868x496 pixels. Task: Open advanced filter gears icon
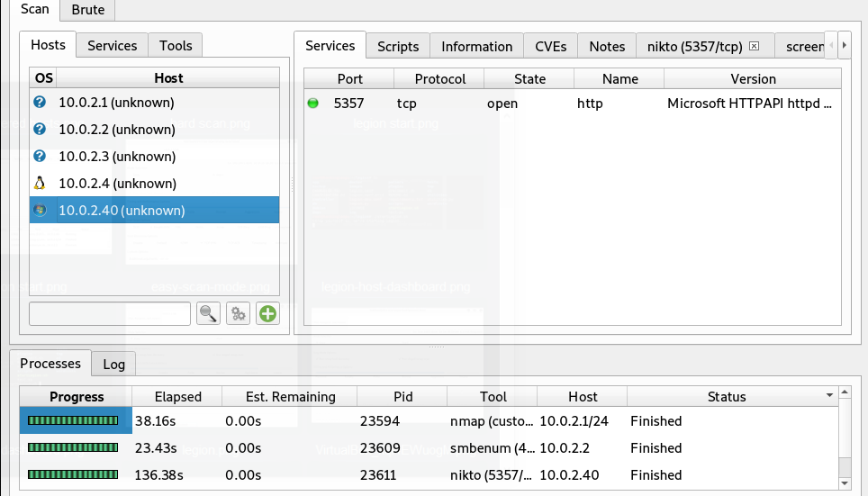click(x=238, y=313)
